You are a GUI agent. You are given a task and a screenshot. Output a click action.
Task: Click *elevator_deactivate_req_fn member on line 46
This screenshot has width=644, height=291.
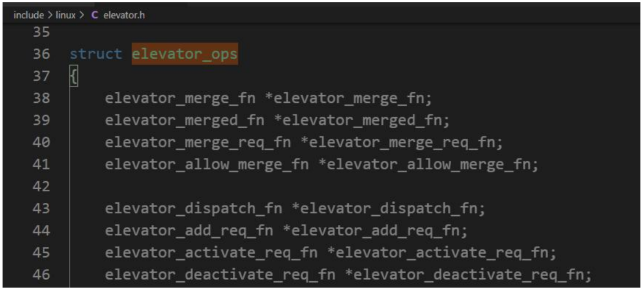click(x=468, y=275)
